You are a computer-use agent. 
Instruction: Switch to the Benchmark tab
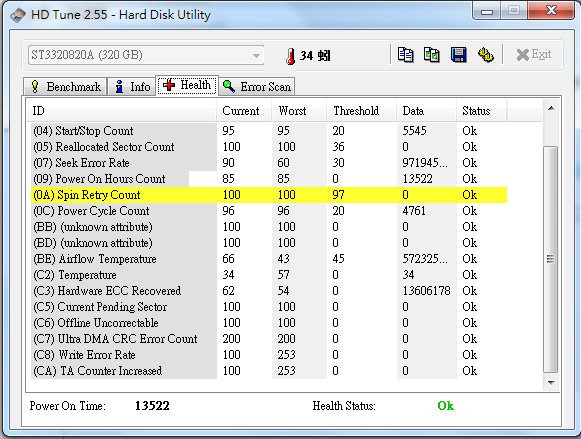point(65,87)
